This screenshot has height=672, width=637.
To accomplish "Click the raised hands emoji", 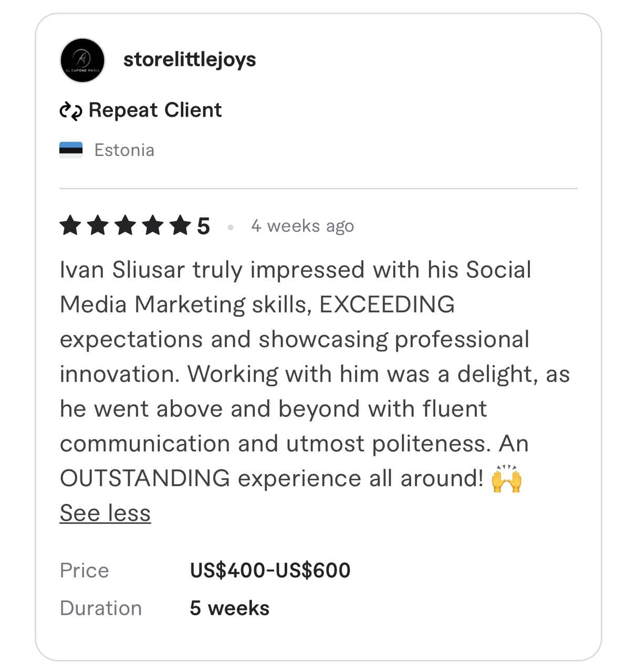I will [506, 478].
